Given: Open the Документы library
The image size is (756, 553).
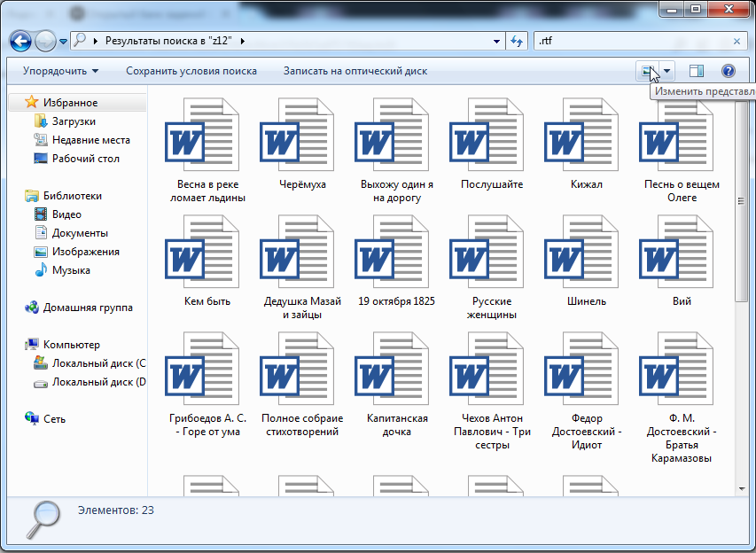Looking at the screenshot, I should pyautogui.click(x=71, y=233).
